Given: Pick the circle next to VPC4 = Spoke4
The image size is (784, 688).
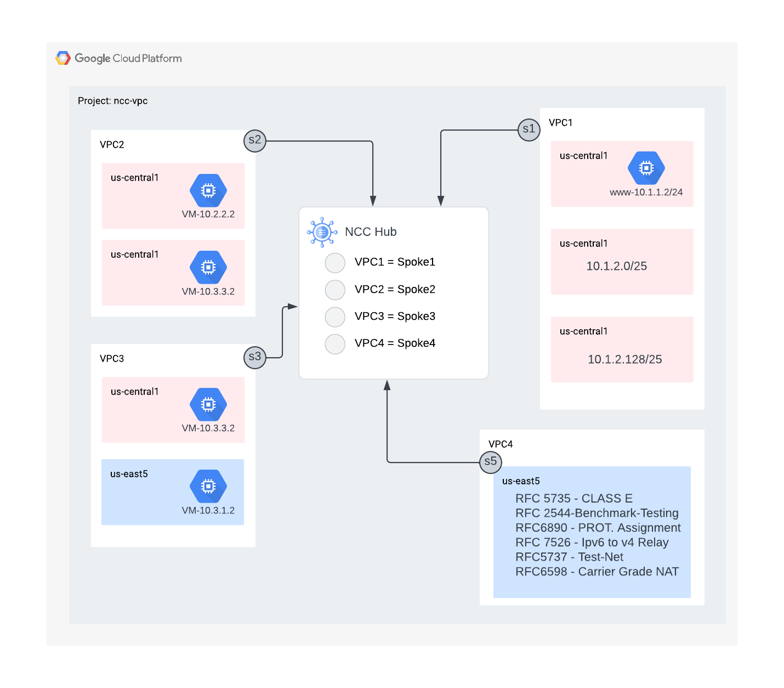Looking at the screenshot, I should point(335,344).
